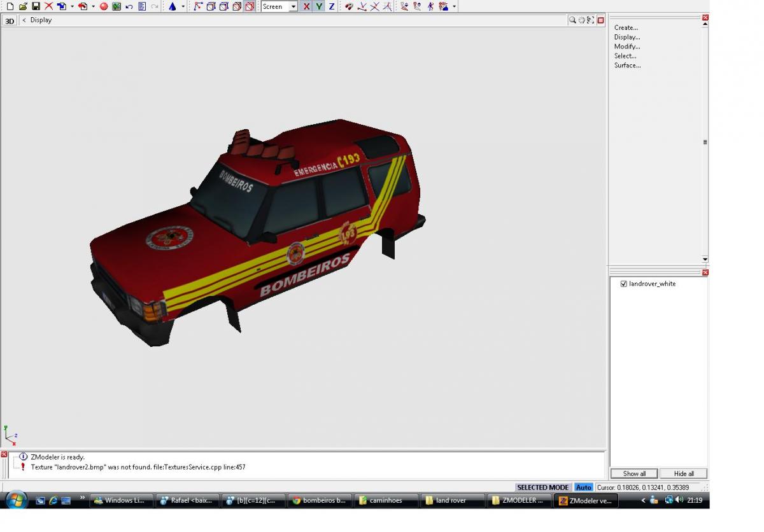Image resolution: width=764 pixels, height=532 pixels.
Task: Select the landrover_white object name
Action: [x=653, y=284]
